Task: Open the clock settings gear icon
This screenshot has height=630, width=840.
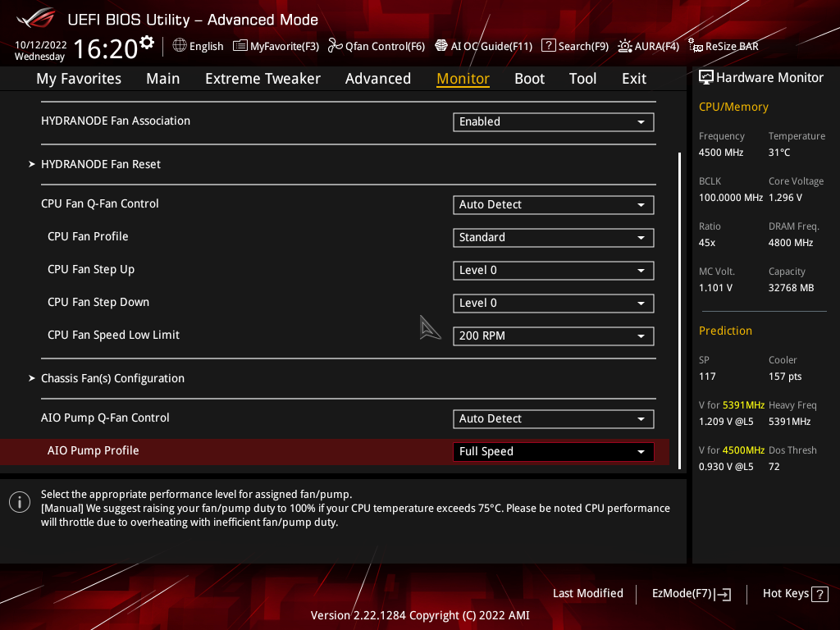Action: [x=147, y=43]
